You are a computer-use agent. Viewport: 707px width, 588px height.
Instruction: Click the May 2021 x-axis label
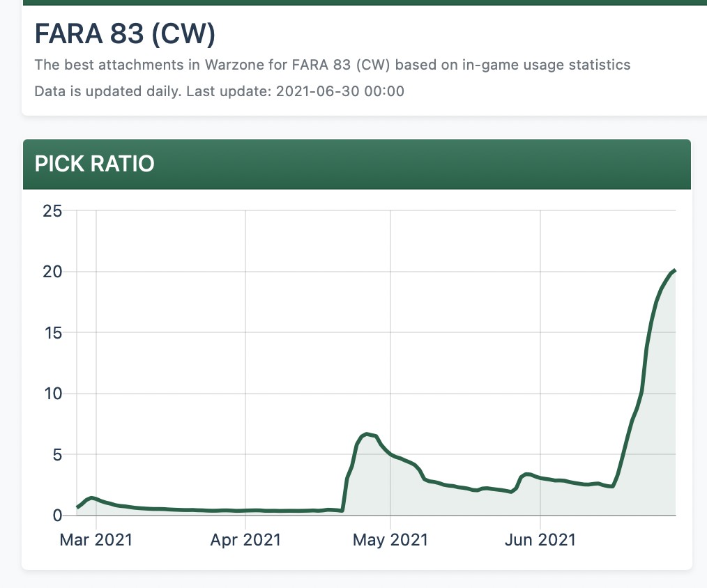point(390,539)
